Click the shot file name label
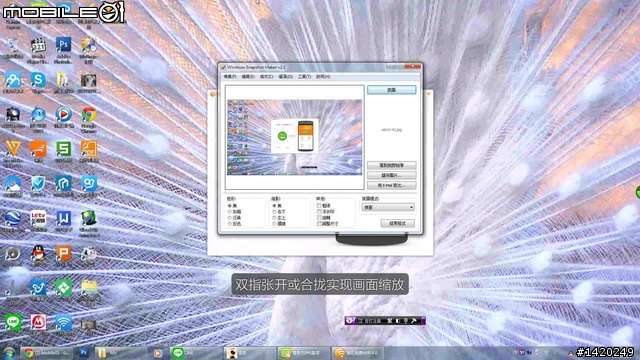 pos(391,130)
